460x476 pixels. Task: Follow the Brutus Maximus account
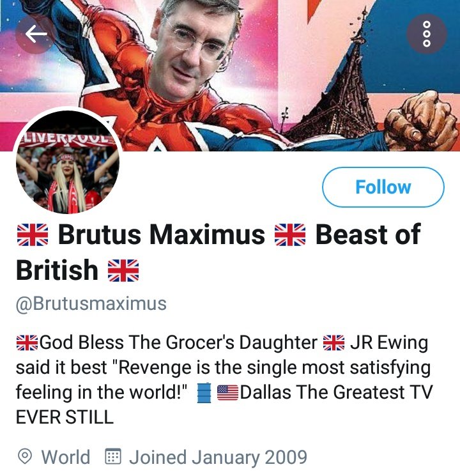click(x=383, y=187)
